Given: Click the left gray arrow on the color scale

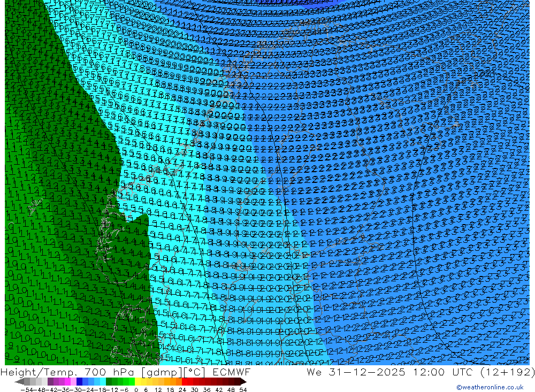Looking at the screenshot, I should pos(19,382).
